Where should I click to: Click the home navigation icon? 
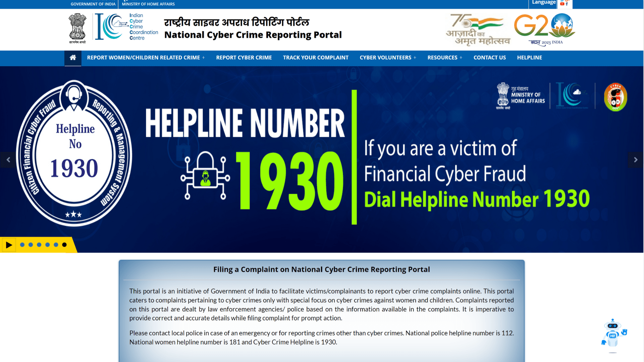point(72,57)
